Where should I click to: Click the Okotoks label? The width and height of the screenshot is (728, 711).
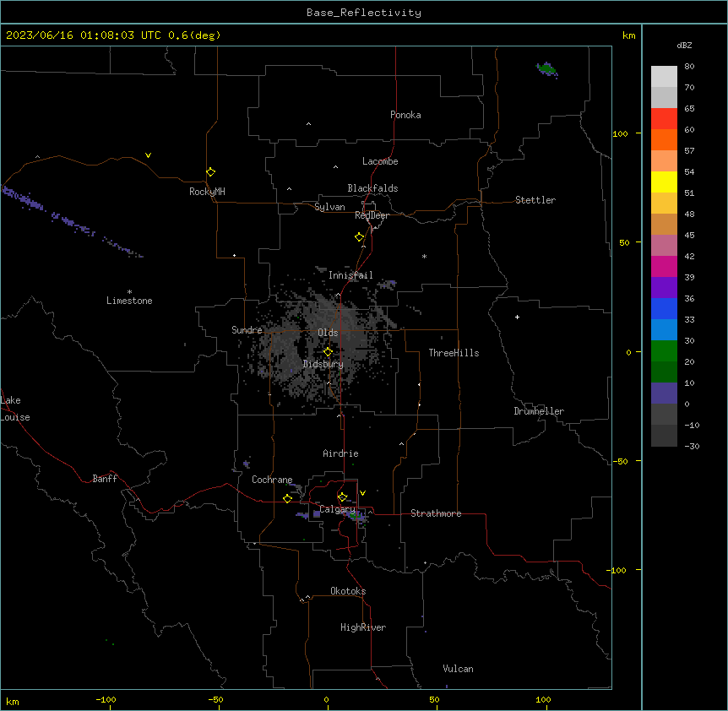348,591
